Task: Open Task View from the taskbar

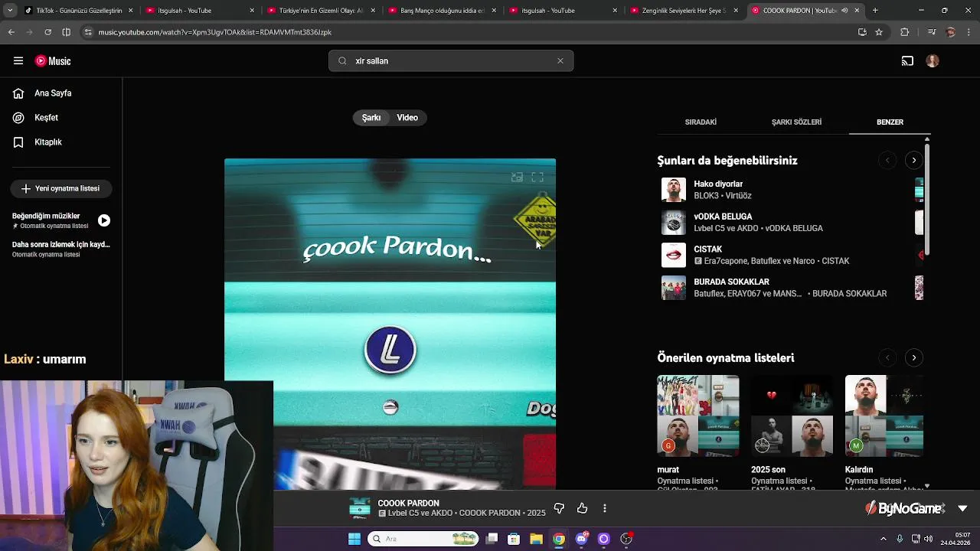Action: 492,539
